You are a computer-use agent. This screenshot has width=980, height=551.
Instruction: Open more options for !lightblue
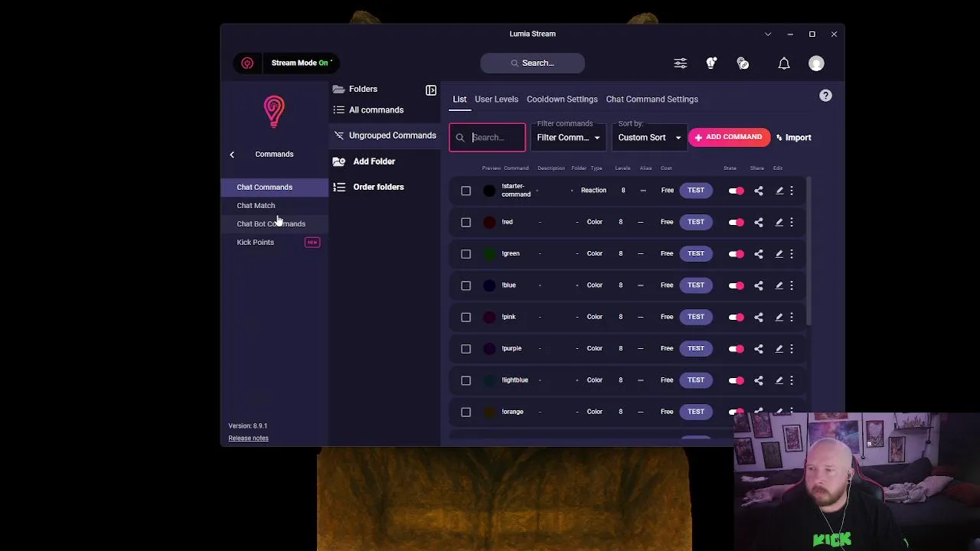click(792, 380)
